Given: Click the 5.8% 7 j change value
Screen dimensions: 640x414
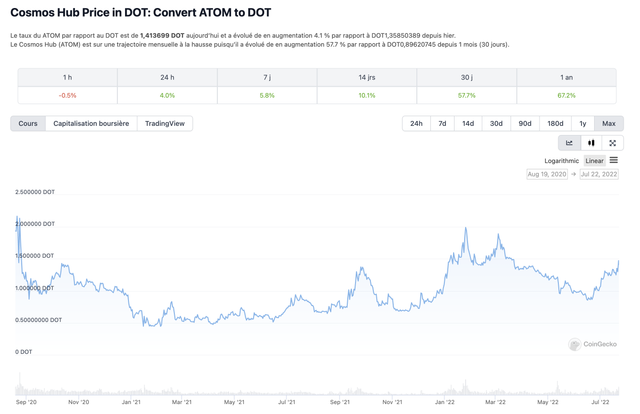Looking at the screenshot, I should click(x=267, y=96).
